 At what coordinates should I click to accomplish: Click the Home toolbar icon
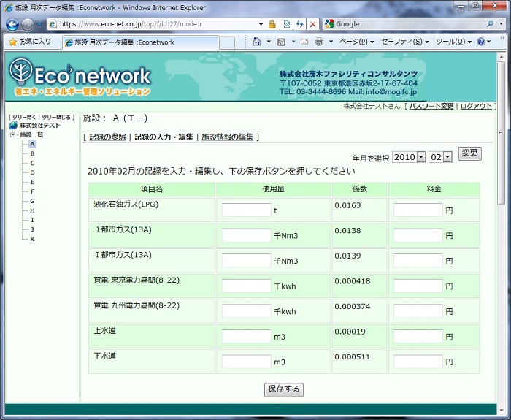[x=257, y=42]
